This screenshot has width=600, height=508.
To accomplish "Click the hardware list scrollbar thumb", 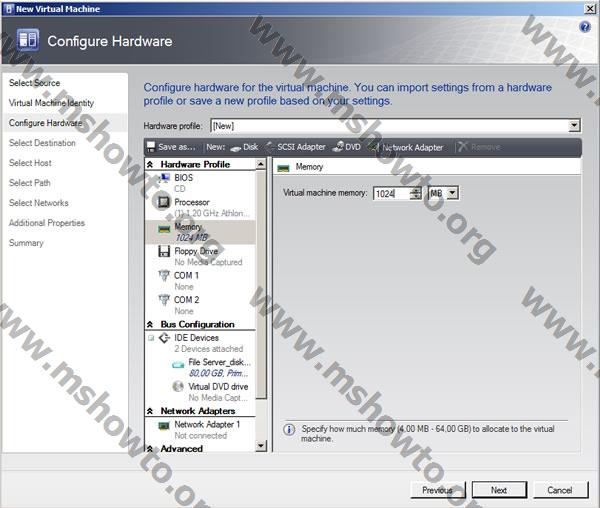I will click(261, 284).
